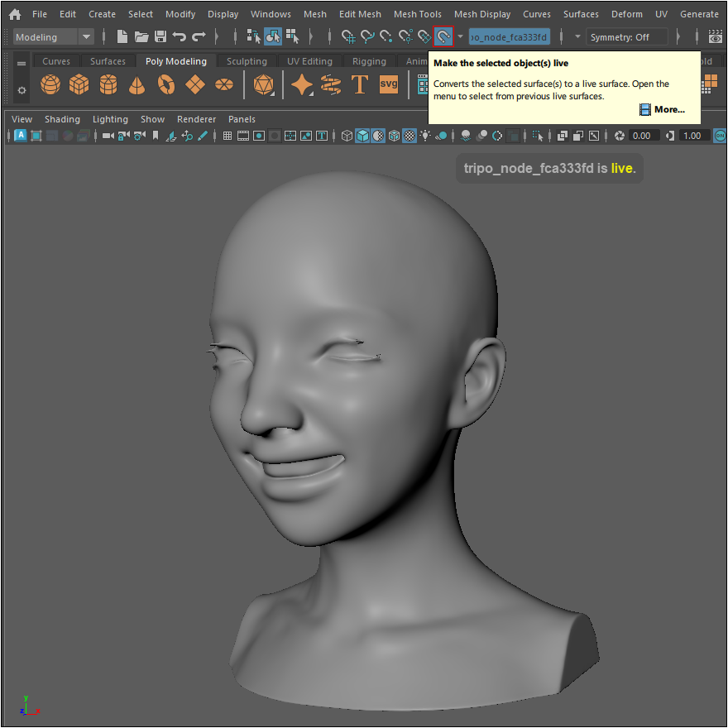Open the Symmetry: Off dropdown
The width and height of the screenshot is (728, 728).
pos(626,37)
